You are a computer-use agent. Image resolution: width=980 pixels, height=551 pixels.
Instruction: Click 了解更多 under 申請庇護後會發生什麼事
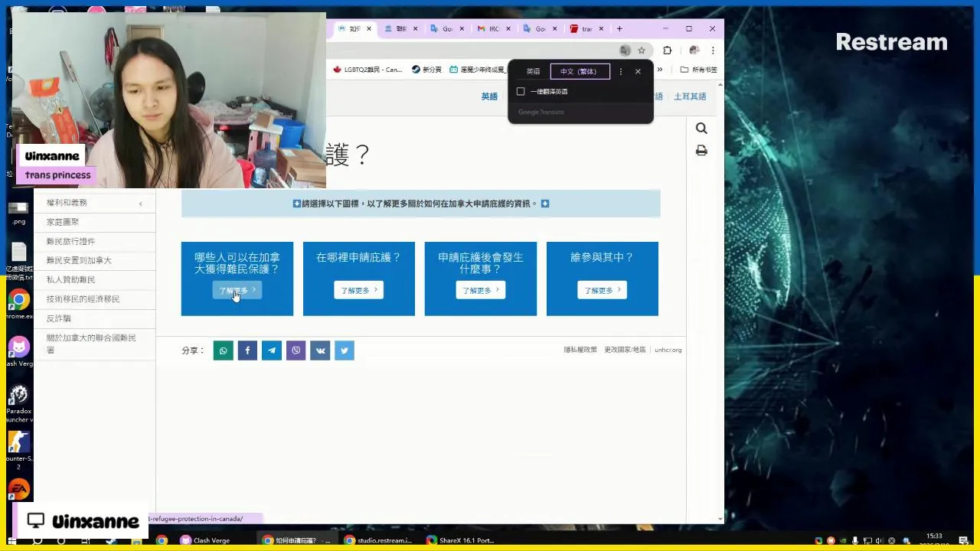(x=480, y=290)
